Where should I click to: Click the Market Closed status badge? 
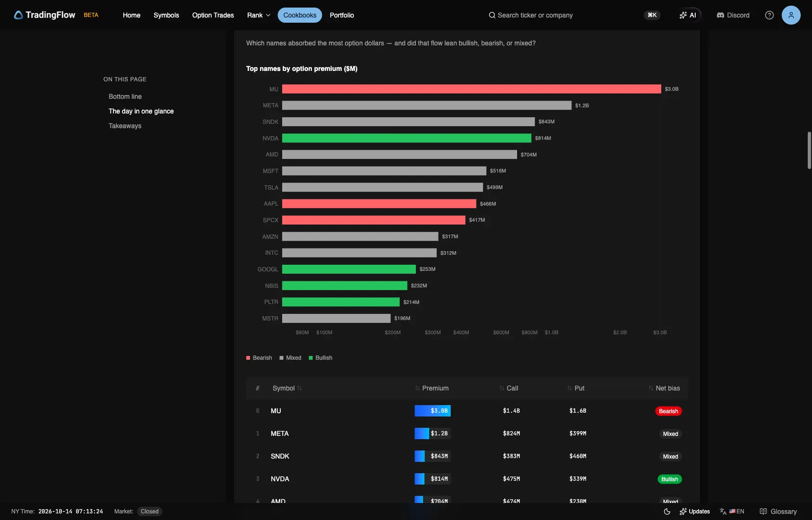click(x=150, y=511)
